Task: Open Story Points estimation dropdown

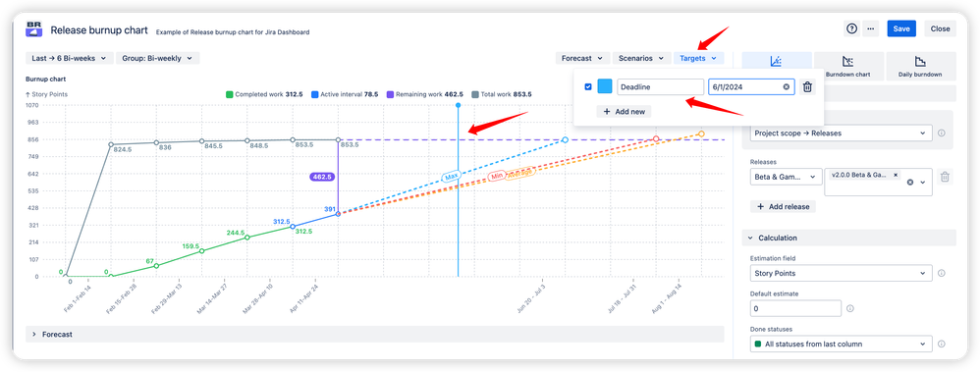Action: click(x=841, y=273)
